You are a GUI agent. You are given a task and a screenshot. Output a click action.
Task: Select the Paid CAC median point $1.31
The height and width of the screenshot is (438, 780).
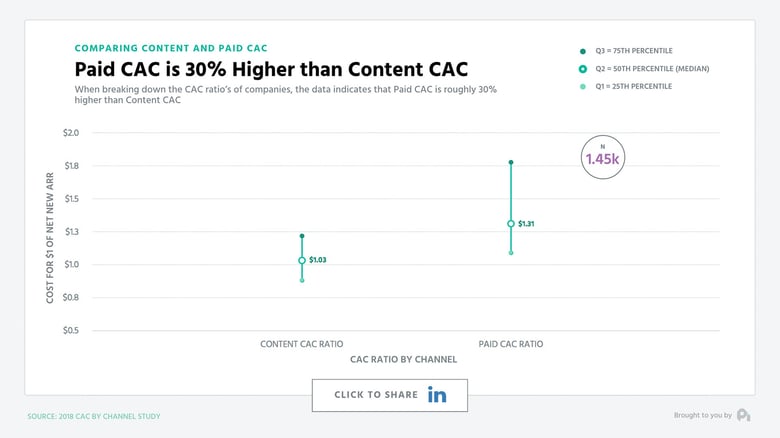pyautogui.click(x=511, y=224)
